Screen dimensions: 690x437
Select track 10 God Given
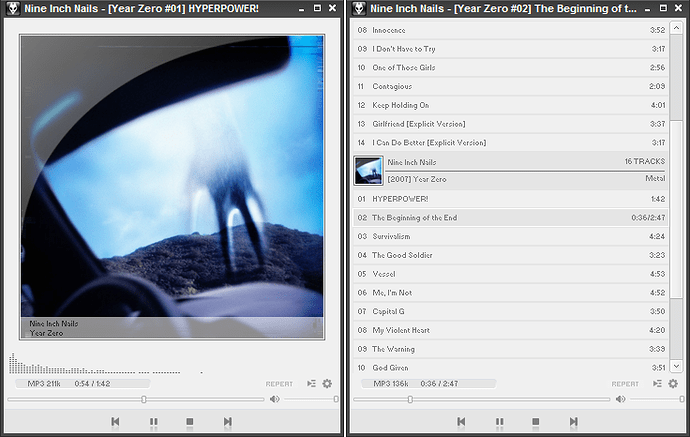[511, 367]
